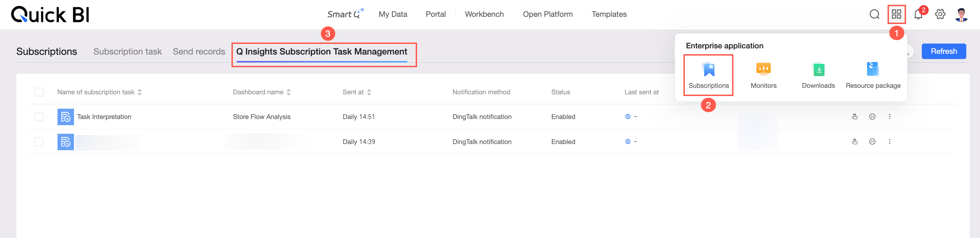Click the task icon in Daily 14:39 row

(65, 142)
